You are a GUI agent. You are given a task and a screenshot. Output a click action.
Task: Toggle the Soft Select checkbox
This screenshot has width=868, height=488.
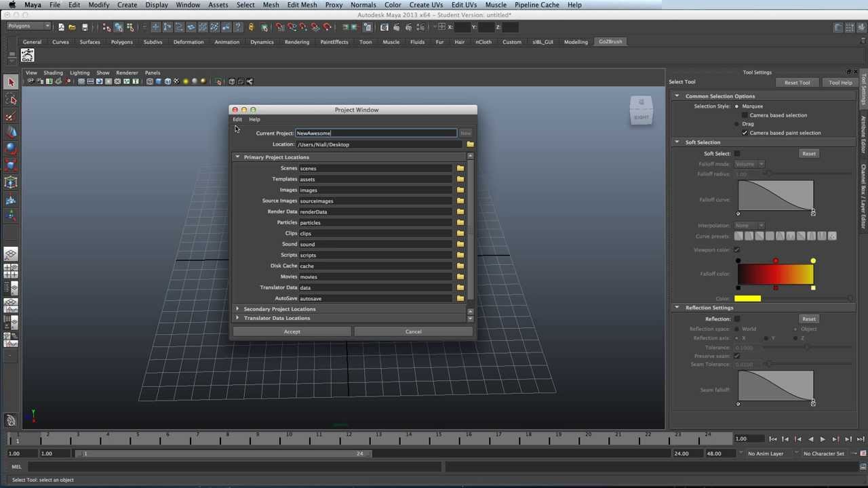(x=737, y=154)
